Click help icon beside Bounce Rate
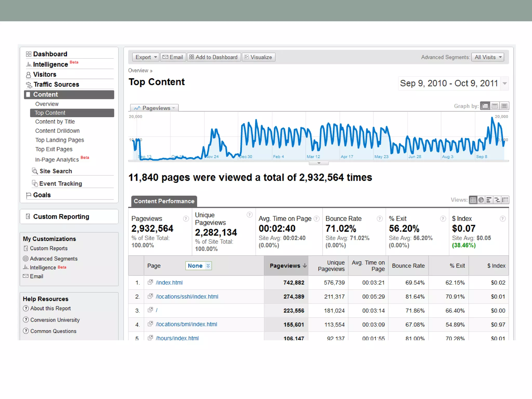Viewport: 532px width, 399px height. click(380, 219)
